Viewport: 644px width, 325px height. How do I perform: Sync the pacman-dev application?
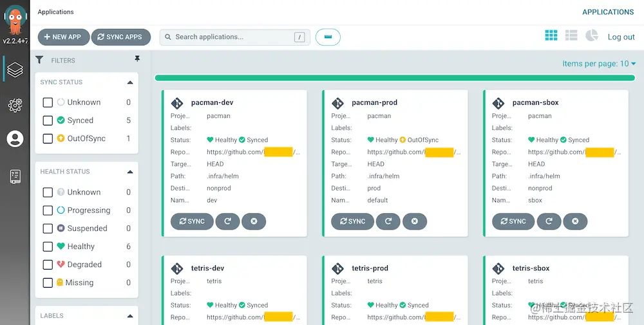tap(192, 221)
